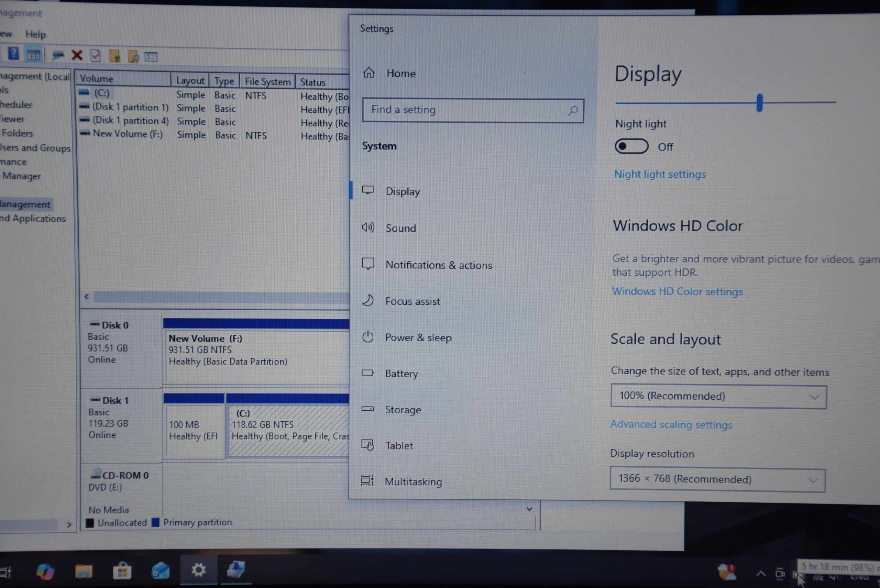Open Disk Management from the taskbar

(x=236, y=570)
